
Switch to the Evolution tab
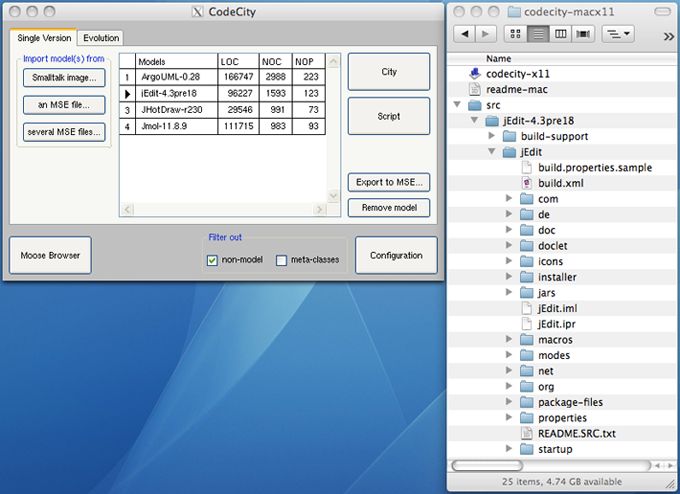point(101,38)
